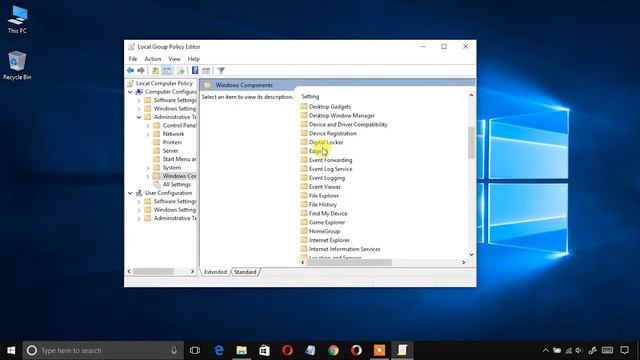Click the settings list vertical scrollbar thumb
Viewport: 640px width, 360px height.
471,142
